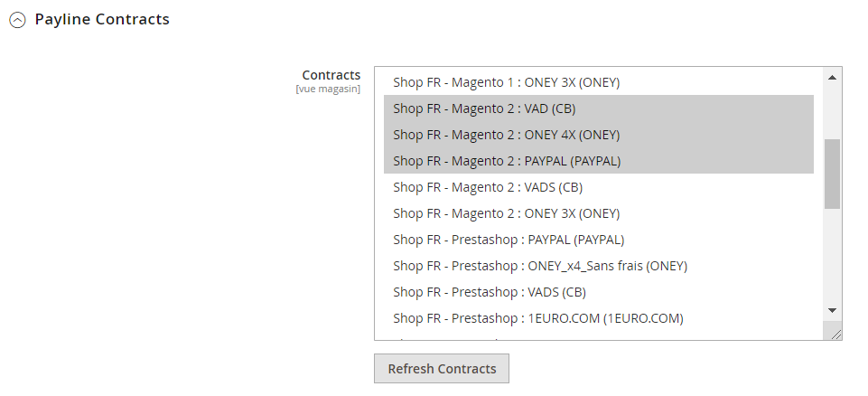Choose Prestashop : 1EURO.COM option

pos(537,318)
